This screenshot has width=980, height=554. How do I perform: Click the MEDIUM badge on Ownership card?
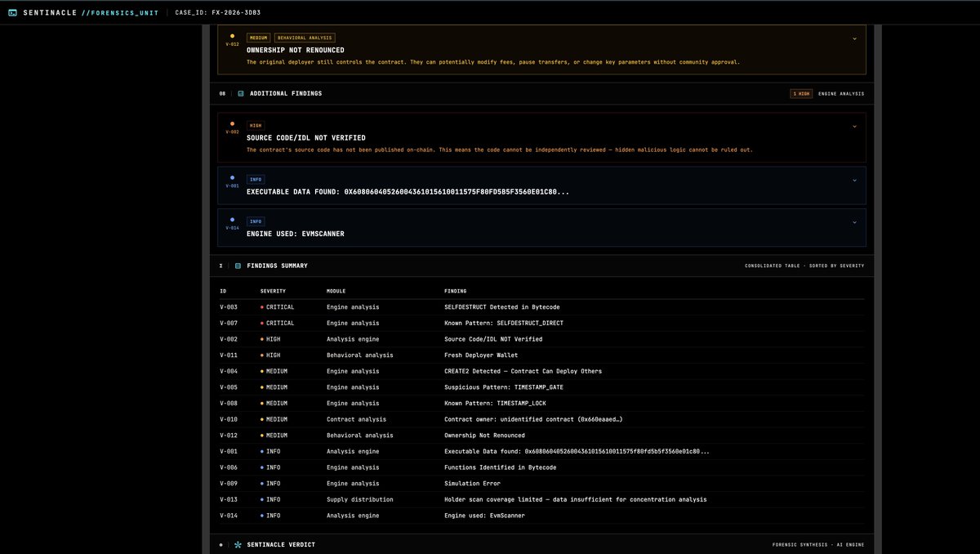258,38
